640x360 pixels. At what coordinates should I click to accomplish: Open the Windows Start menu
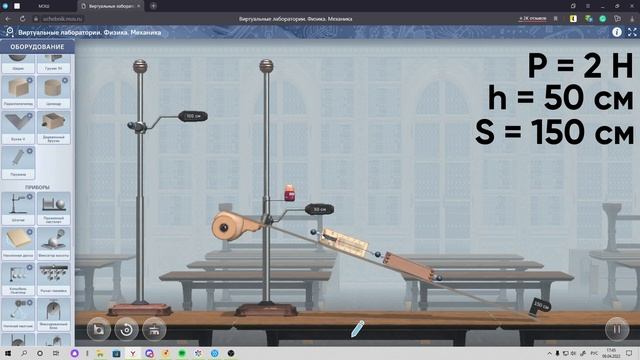click(x=7, y=353)
